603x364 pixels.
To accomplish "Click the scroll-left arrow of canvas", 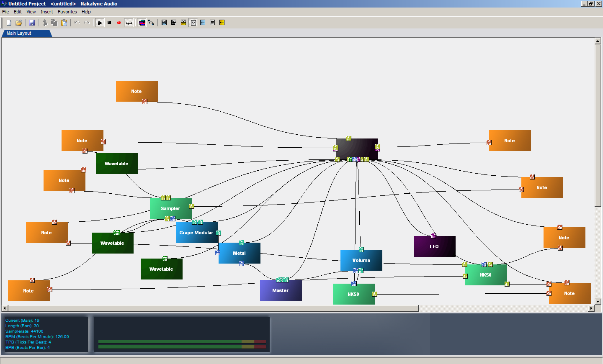I will coord(5,308).
